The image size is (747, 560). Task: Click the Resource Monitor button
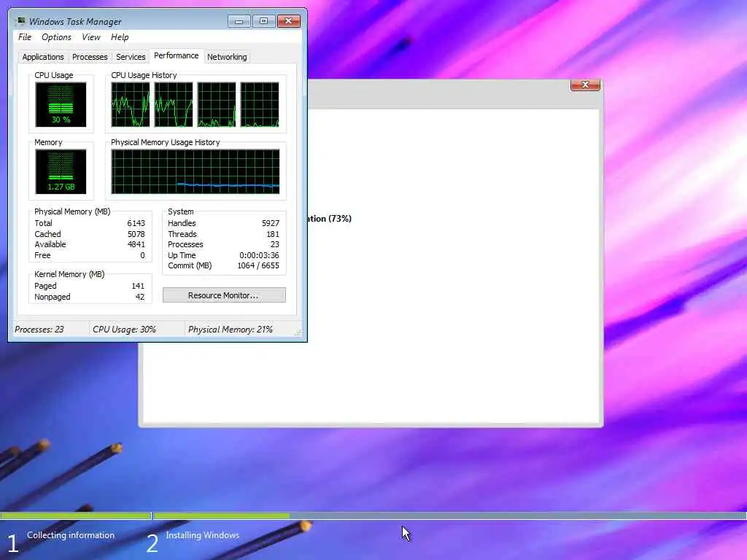pos(224,295)
